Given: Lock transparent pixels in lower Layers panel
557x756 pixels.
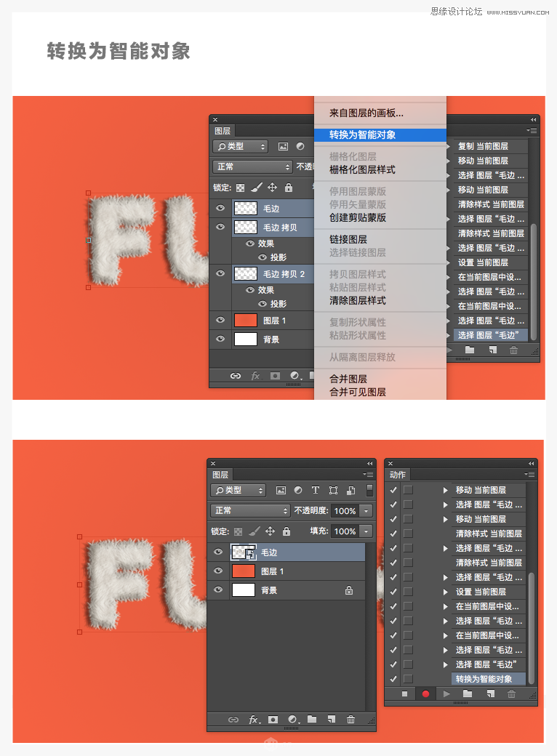Looking at the screenshot, I should (239, 531).
